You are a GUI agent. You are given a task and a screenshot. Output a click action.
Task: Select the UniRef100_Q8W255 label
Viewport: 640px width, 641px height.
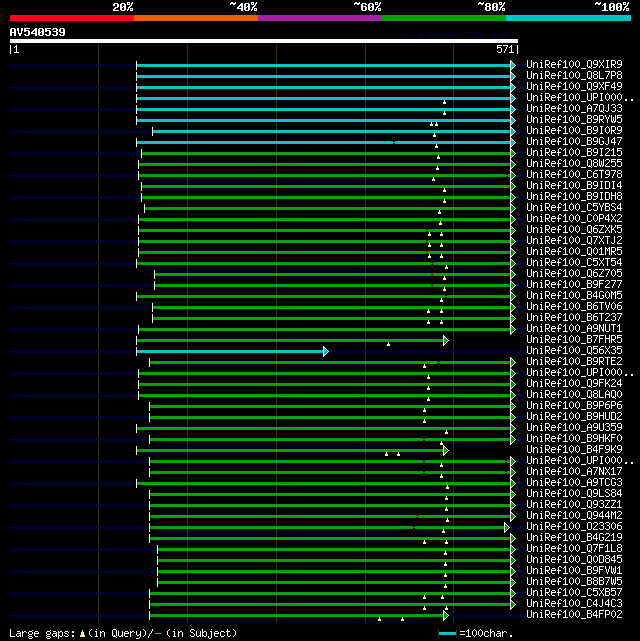(x=574, y=164)
